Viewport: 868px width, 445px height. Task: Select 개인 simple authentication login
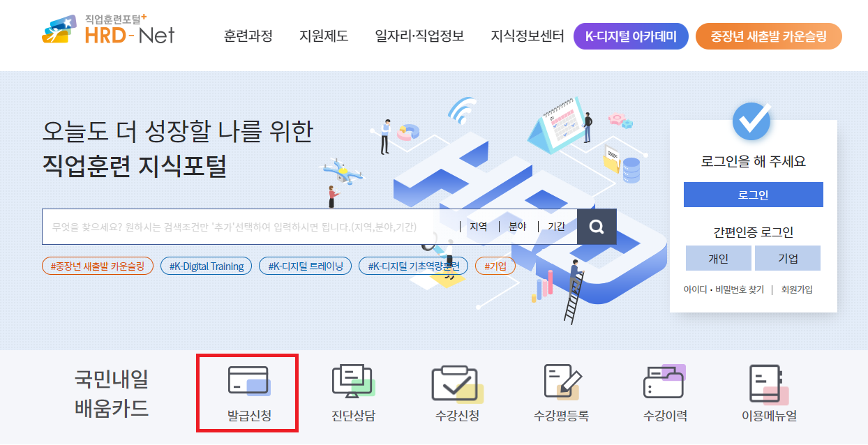point(719,258)
